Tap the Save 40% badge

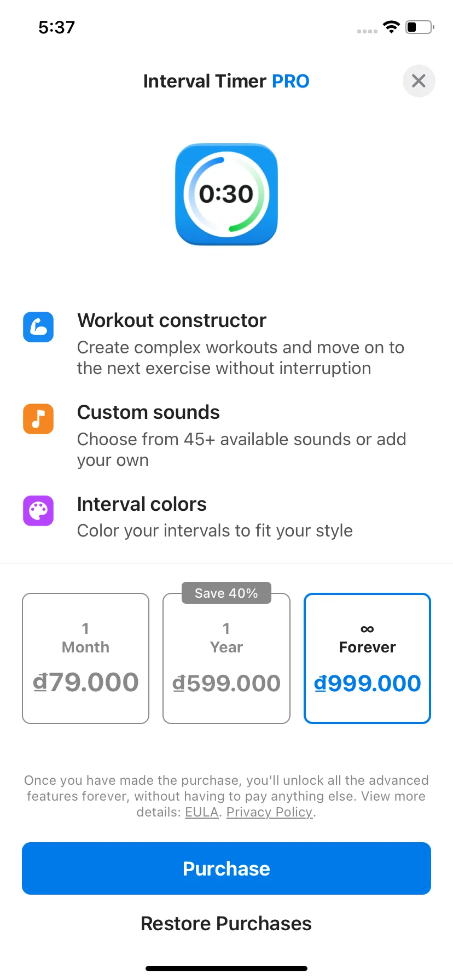point(226,593)
